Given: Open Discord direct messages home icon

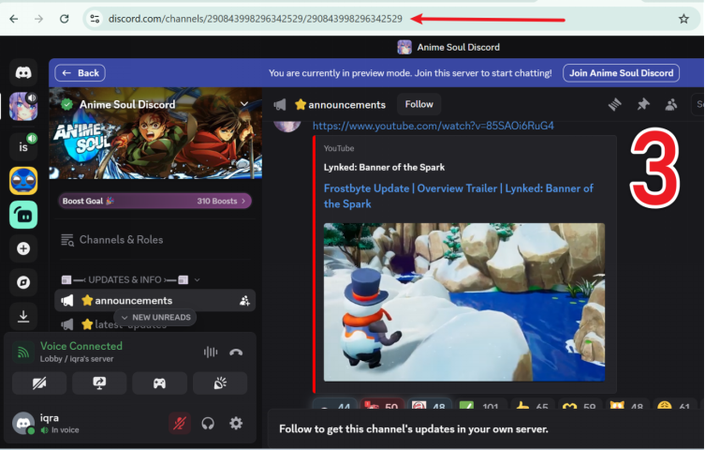Looking at the screenshot, I should pyautogui.click(x=23, y=72).
